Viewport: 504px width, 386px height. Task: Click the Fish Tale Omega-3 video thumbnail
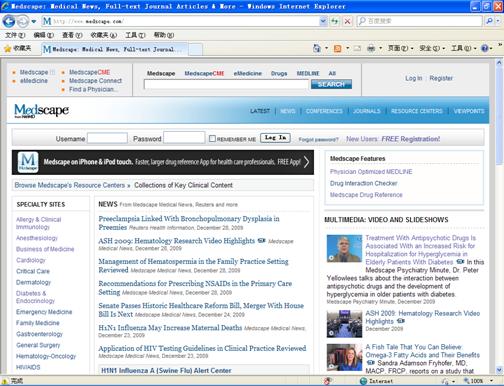pyautogui.click(x=344, y=357)
